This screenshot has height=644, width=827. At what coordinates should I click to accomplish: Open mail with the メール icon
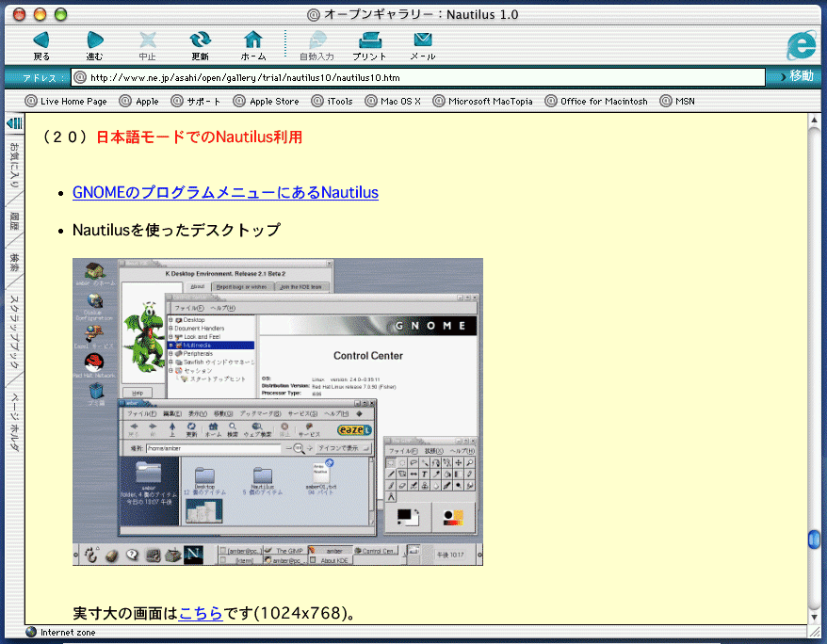pyautogui.click(x=423, y=45)
